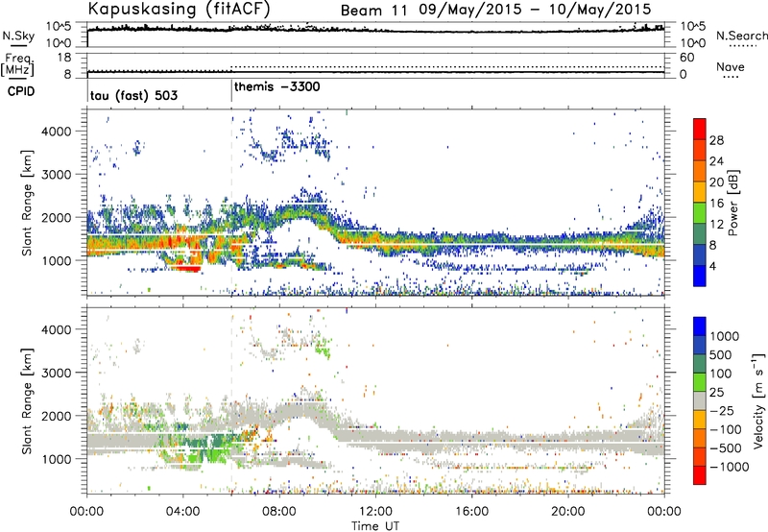Image resolution: width=768 pixels, height=532 pixels.
Task: Click the '60' Nave axis tick
Action: click(x=686, y=58)
